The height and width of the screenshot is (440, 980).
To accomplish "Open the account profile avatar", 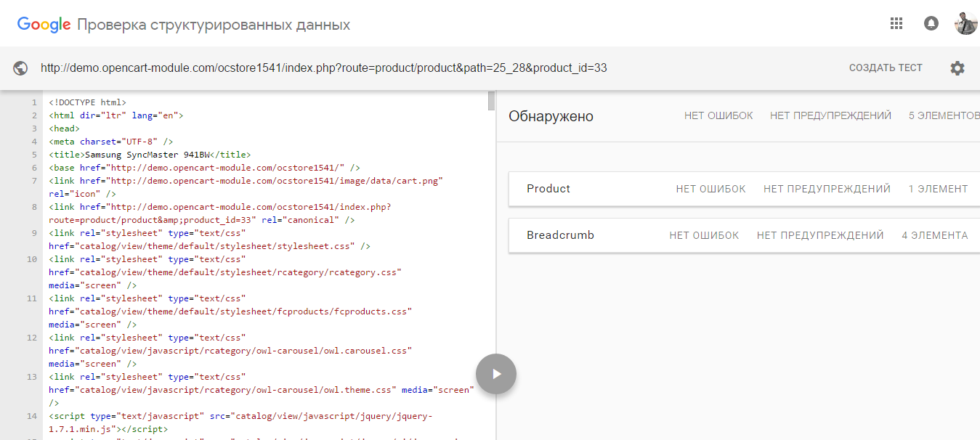I will pyautogui.click(x=965, y=23).
